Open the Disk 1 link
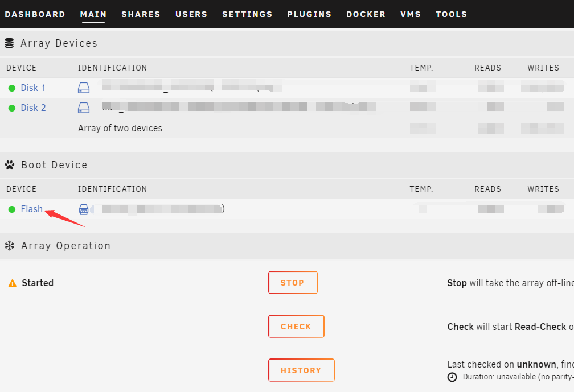Image resolution: width=574 pixels, height=392 pixels. 33,88
